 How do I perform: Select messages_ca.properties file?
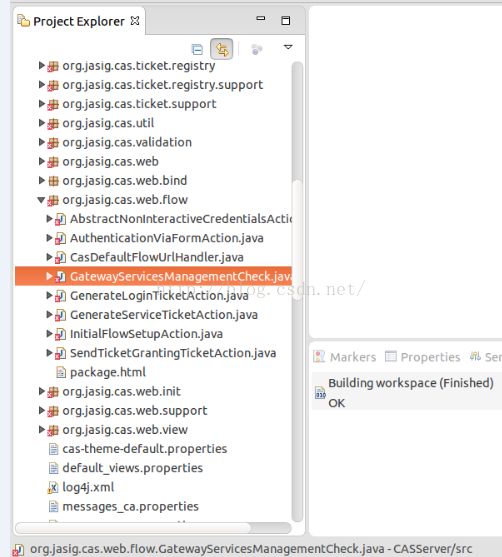[130, 507]
